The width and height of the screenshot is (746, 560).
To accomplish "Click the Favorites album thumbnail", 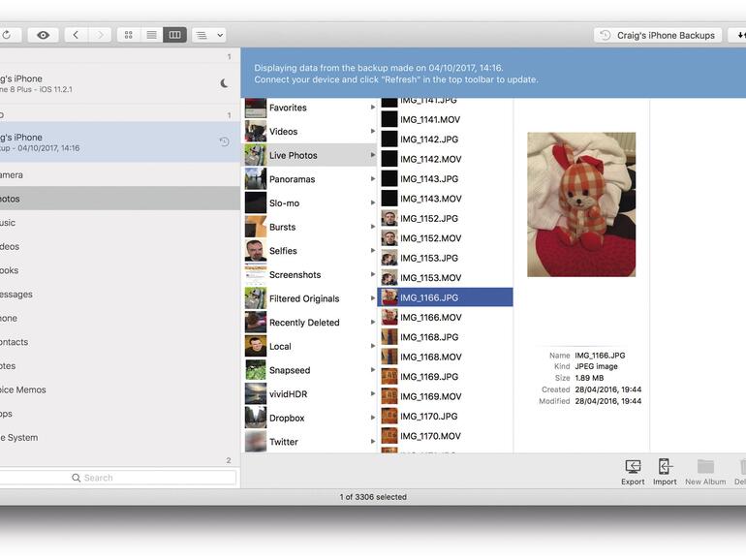I will (256, 108).
